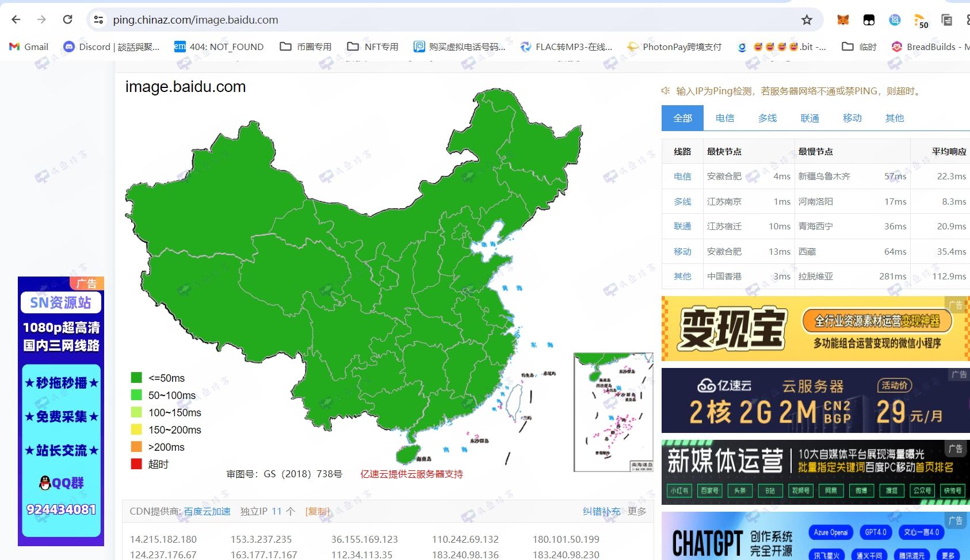Click the >200ms orange legend swatch
Image resolution: width=970 pixels, height=560 pixels.
136,447
